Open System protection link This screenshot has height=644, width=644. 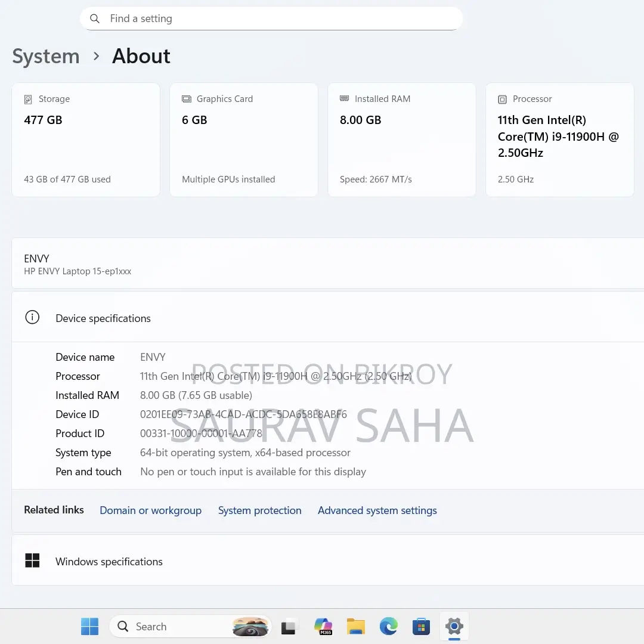pyautogui.click(x=259, y=510)
